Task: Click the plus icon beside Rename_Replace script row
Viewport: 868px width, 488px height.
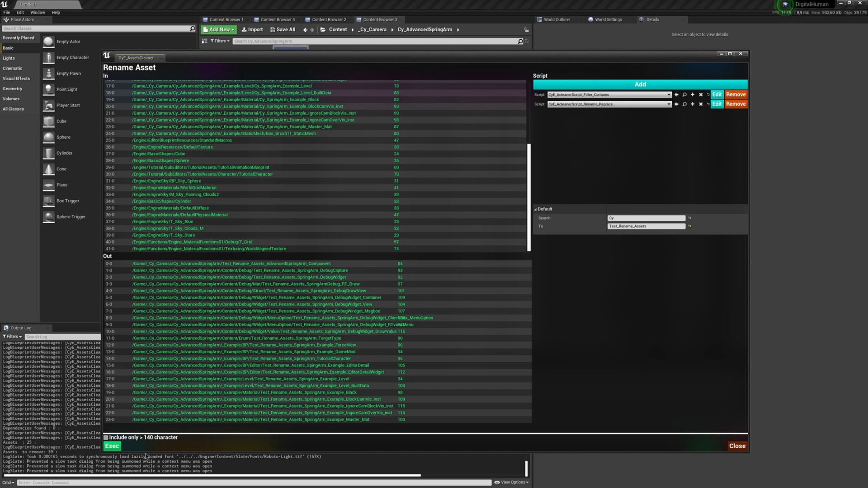Action: point(692,104)
